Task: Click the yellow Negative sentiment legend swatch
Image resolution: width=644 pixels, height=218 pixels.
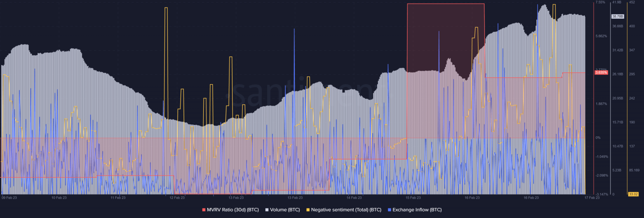Action: point(309,210)
